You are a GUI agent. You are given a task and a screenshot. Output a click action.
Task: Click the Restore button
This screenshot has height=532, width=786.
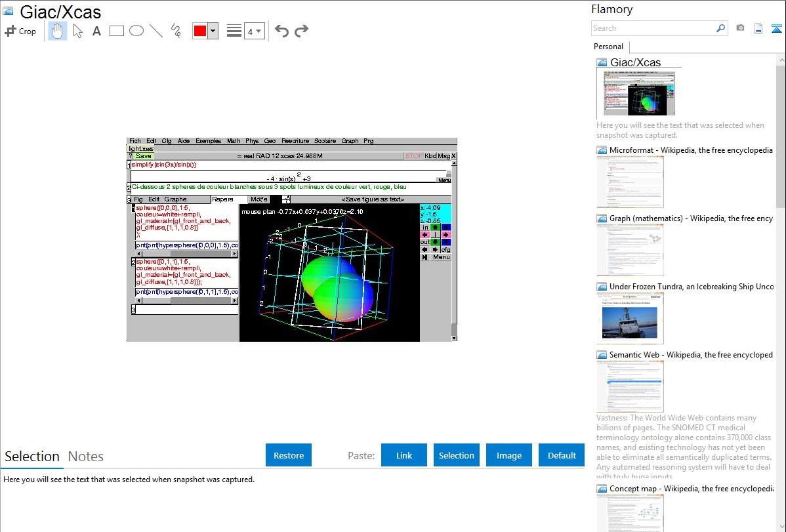[289, 455]
